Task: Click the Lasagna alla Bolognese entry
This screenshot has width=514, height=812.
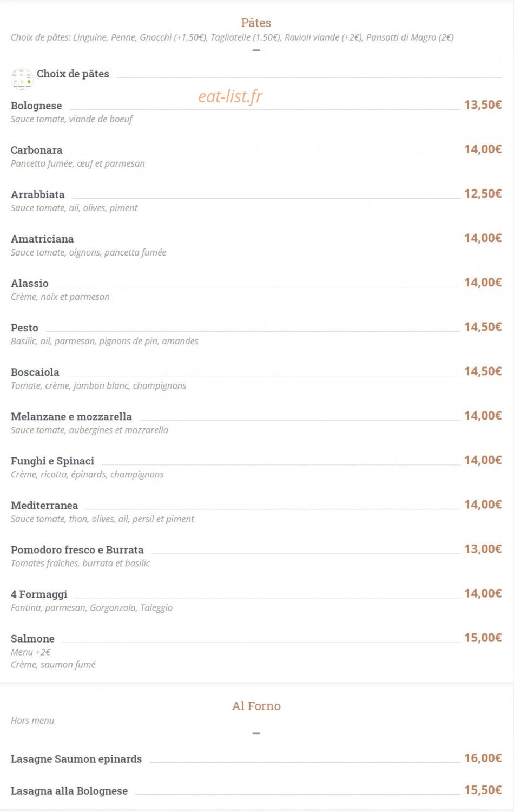Action: coord(69,791)
